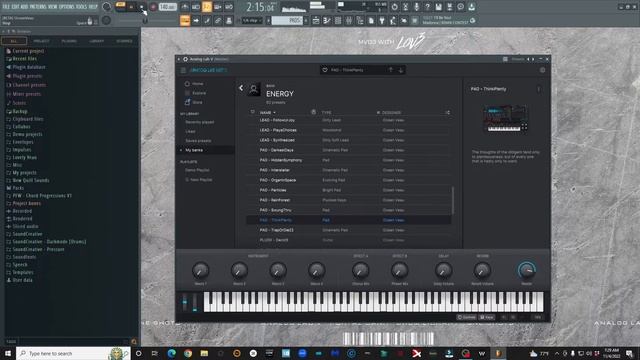The width and height of the screenshot is (640, 360).
Task: Open Store in Analog Lab sidebar
Action: (194, 102)
